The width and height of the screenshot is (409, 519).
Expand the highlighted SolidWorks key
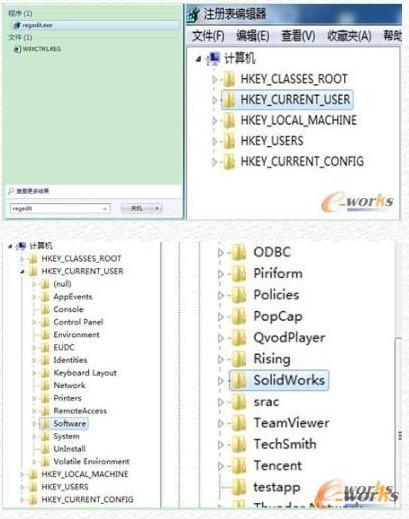click(x=220, y=381)
